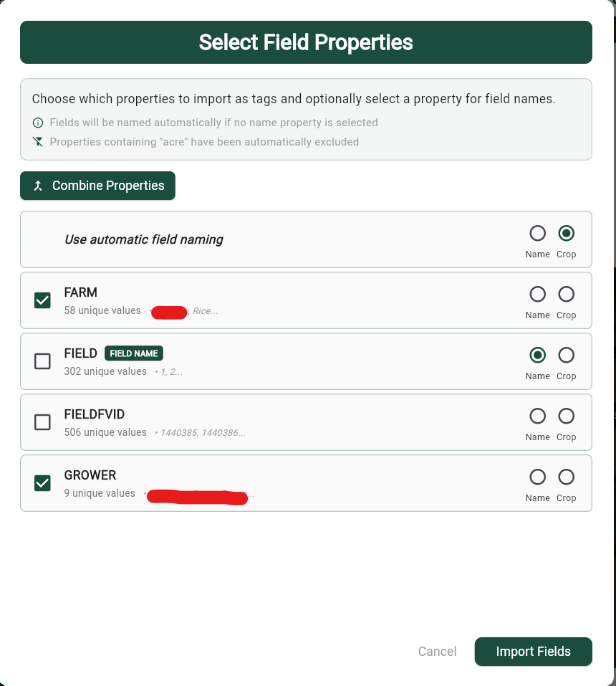Click the Cancel button

[437, 652]
